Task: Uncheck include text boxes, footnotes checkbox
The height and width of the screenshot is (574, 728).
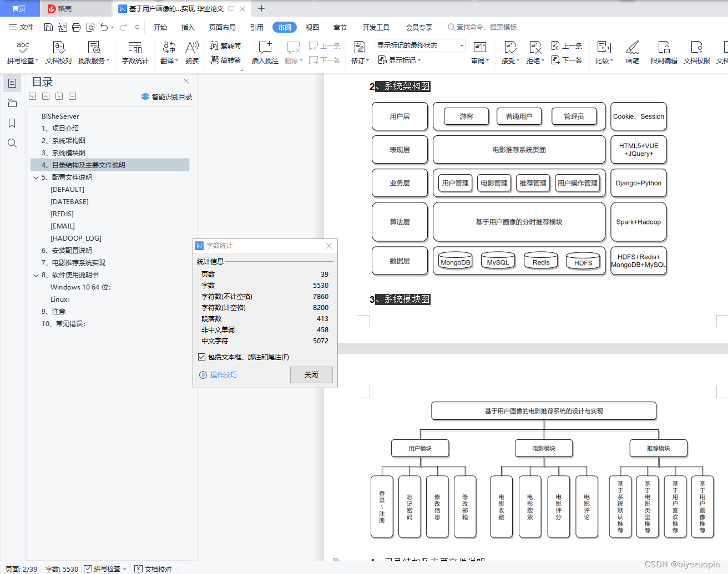Action: [x=201, y=357]
